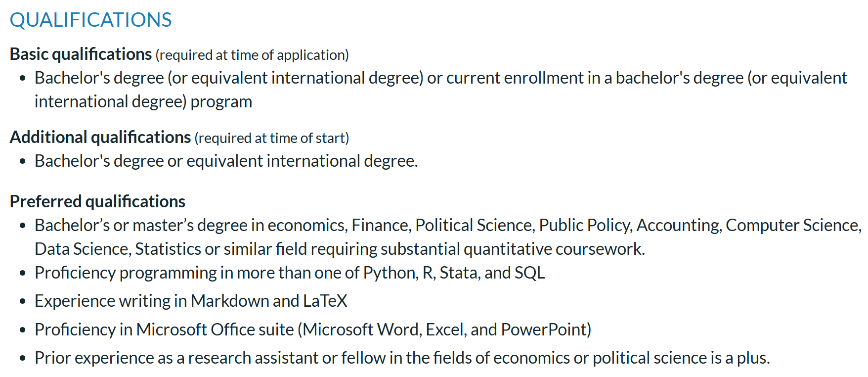
Task: Click the '(required at time of application)' note
Action: pos(252,55)
